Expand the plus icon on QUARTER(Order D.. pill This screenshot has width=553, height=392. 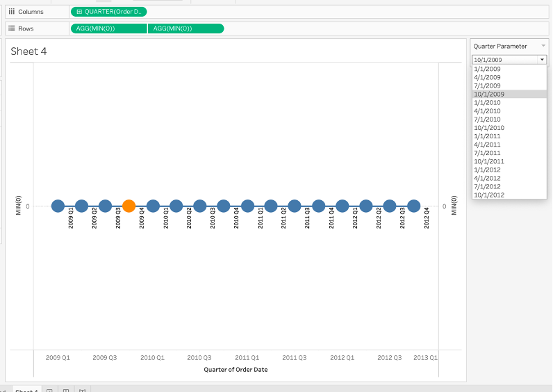click(x=79, y=12)
